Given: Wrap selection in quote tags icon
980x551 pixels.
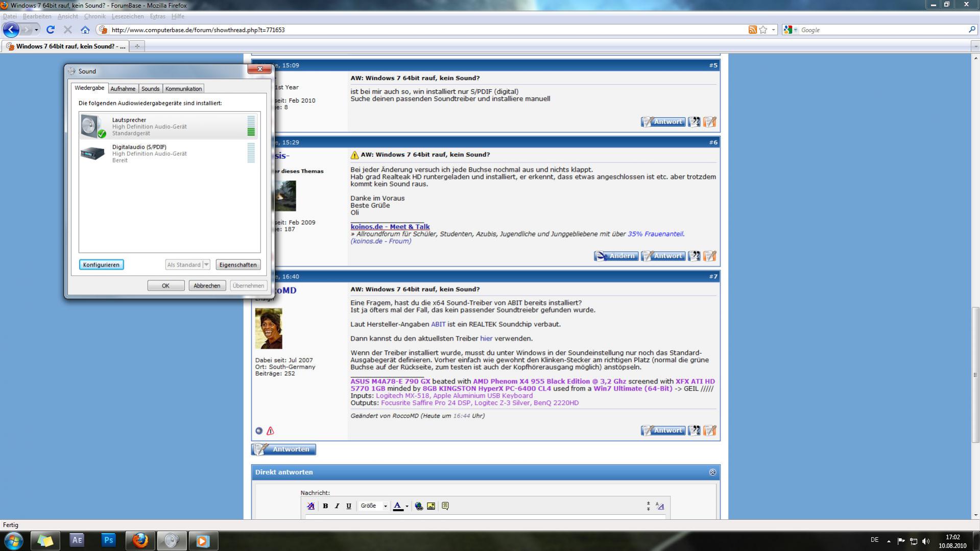Looking at the screenshot, I should (445, 506).
